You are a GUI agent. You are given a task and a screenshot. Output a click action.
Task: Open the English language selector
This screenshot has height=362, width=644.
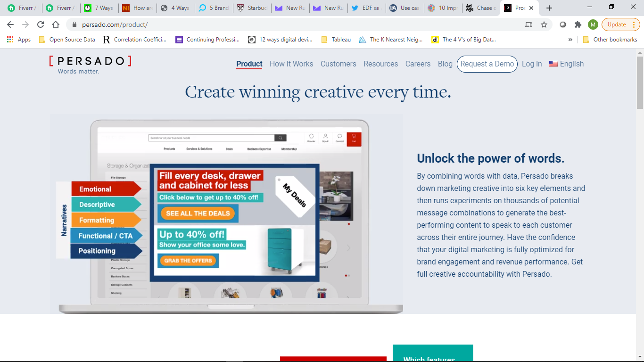pos(566,64)
